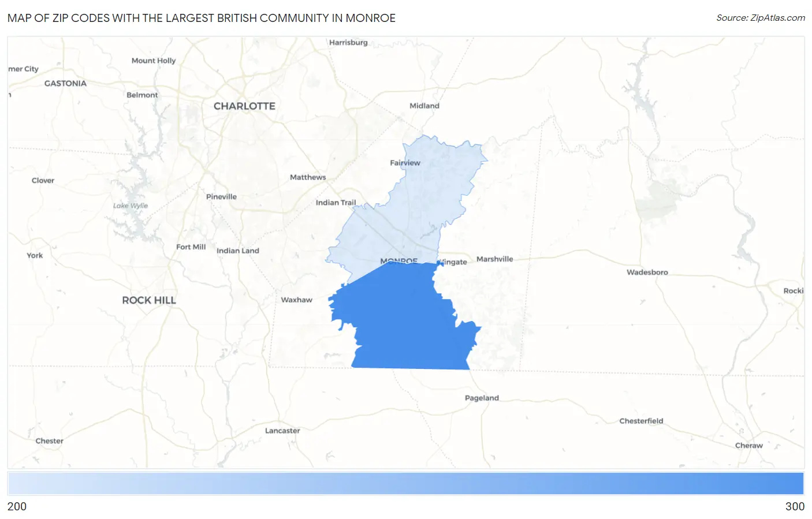Click the blue gradient legend bar

[x=405, y=483]
